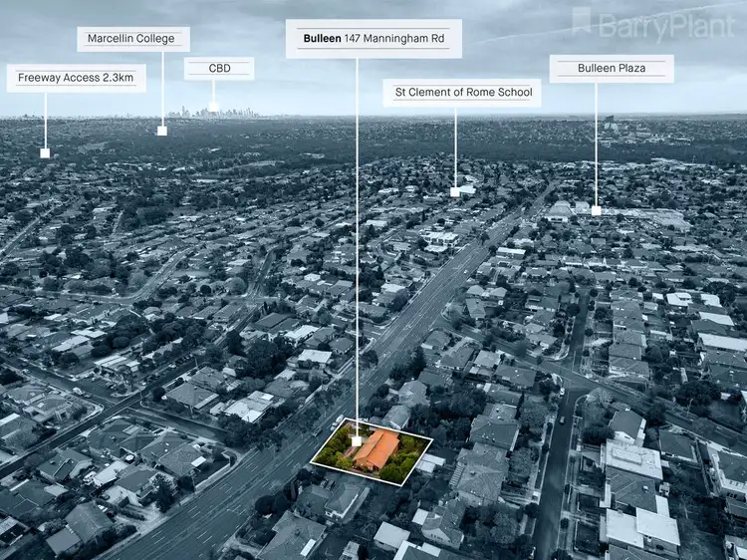Select the Freeway Access 2.3km label
Image resolution: width=747 pixels, height=560 pixels.
tap(76, 78)
